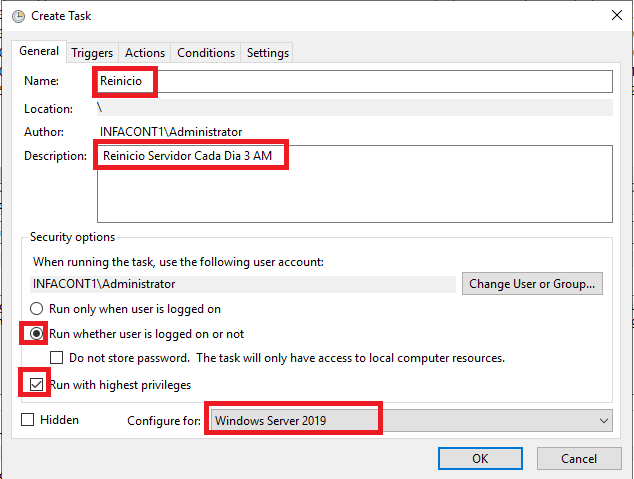
Task: Click the Author value INFACONT1\Administrator
Action: 171,132
